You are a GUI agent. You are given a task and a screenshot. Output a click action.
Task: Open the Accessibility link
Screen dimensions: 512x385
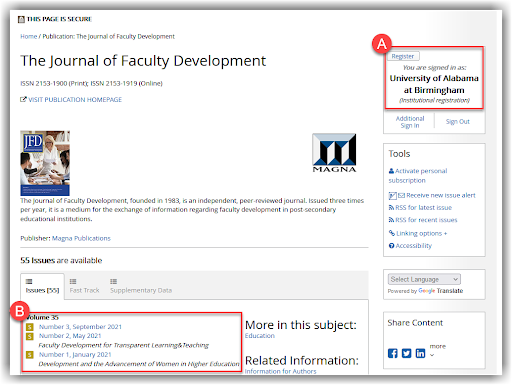click(414, 246)
